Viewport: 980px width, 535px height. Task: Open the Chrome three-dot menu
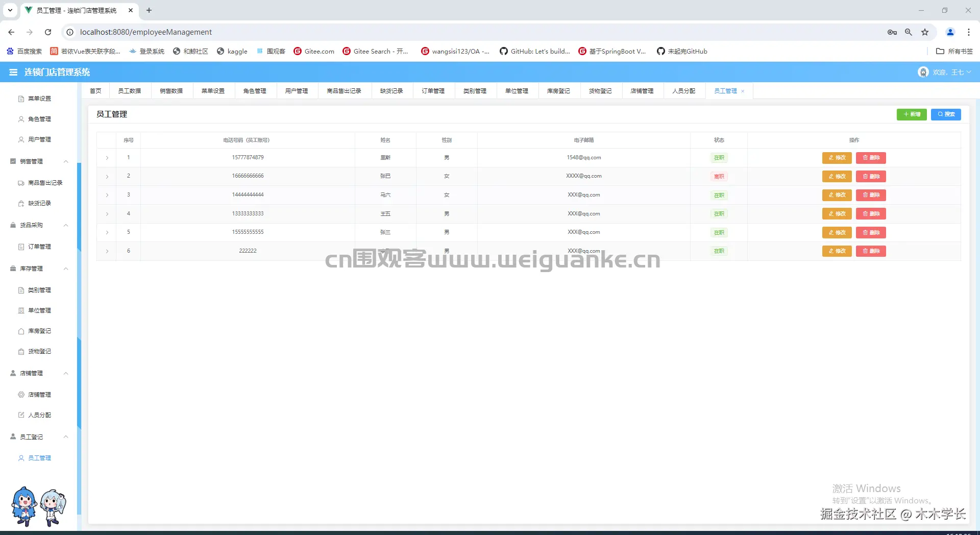(x=969, y=32)
